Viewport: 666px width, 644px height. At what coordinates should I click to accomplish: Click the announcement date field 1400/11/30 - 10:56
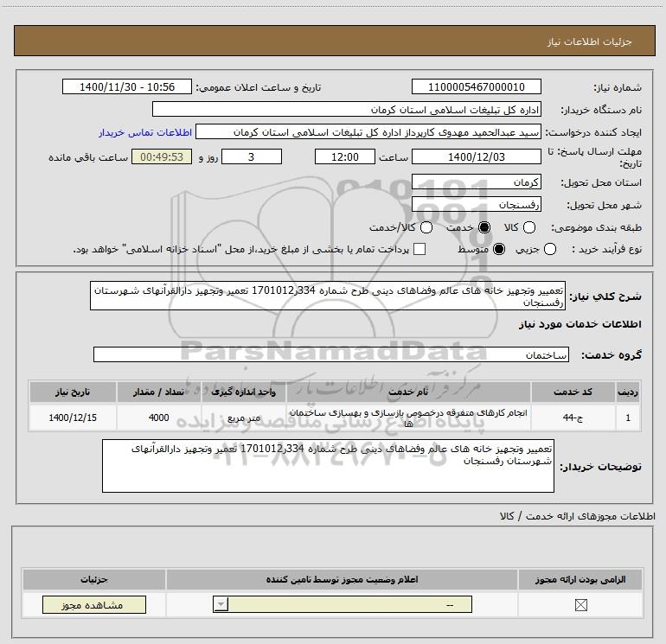coord(127,86)
